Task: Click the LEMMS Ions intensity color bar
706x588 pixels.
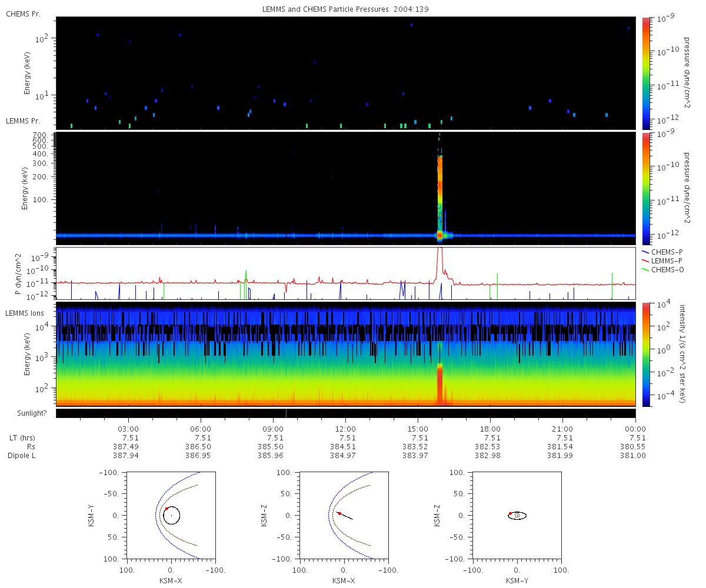Action: [x=646, y=354]
